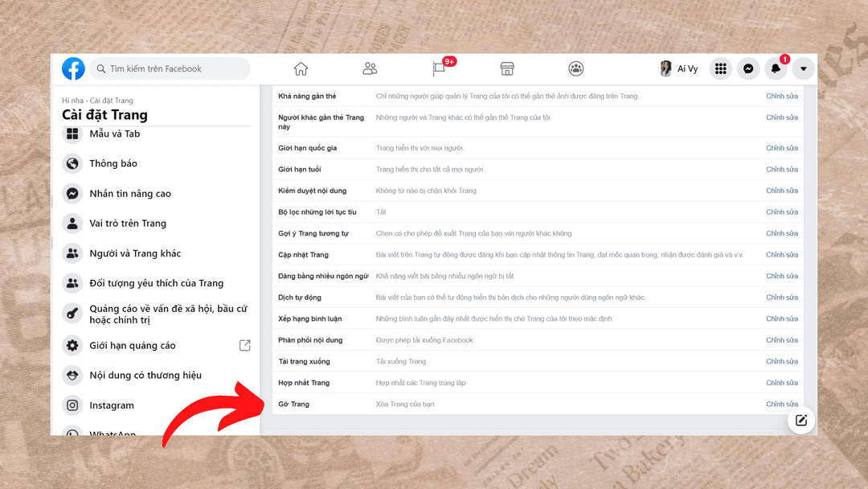This screenshot has height=489, width=868.
Task: Select Instagram in the settings sidebar
Action: pos(111,405)
